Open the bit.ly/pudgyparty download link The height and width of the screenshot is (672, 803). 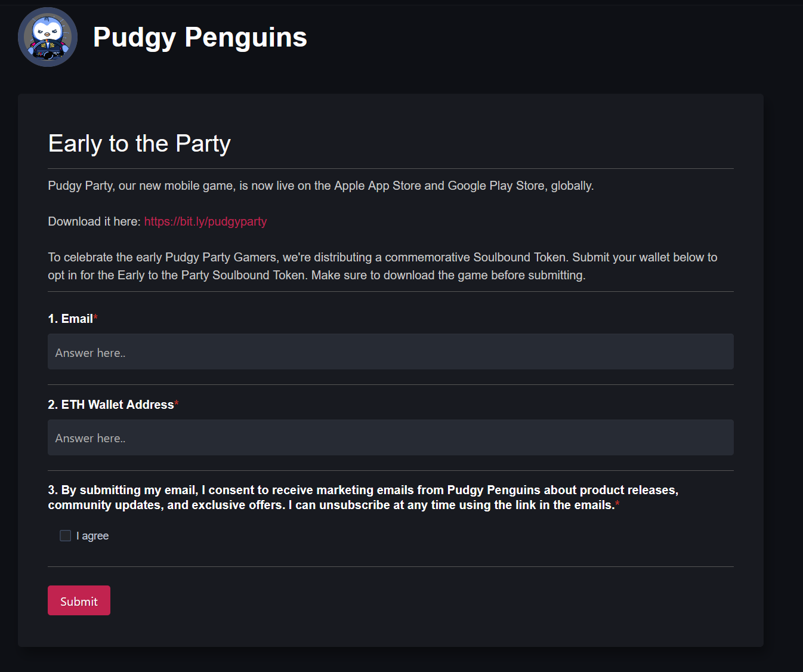click(x=205, y=221)
